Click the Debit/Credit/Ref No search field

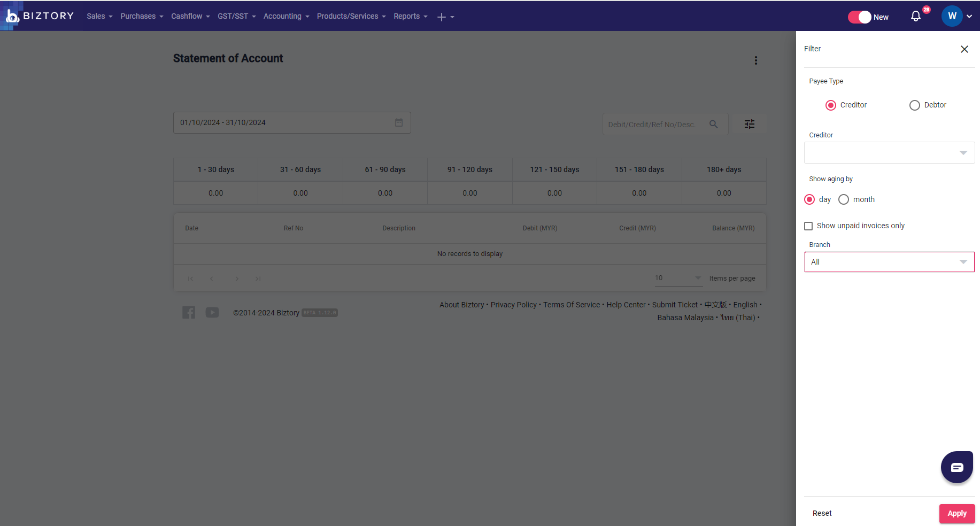[666, 124]
